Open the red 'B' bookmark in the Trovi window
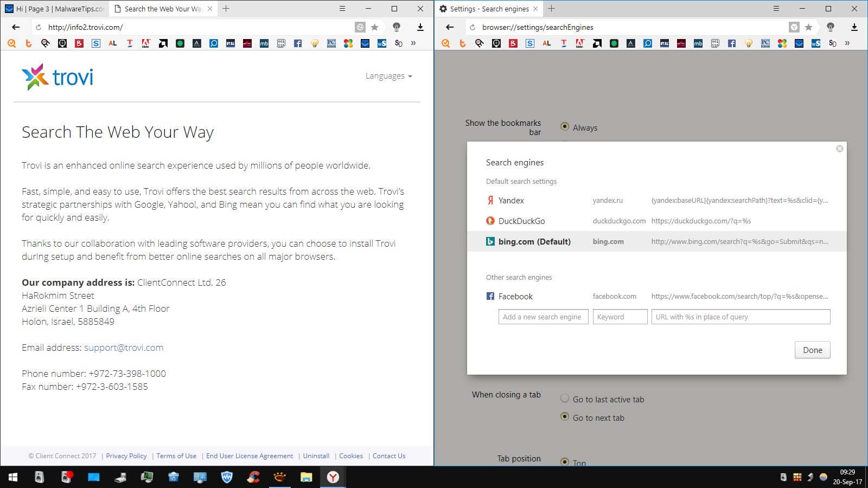This screenshot has width=868, height=488. (79, 43)
